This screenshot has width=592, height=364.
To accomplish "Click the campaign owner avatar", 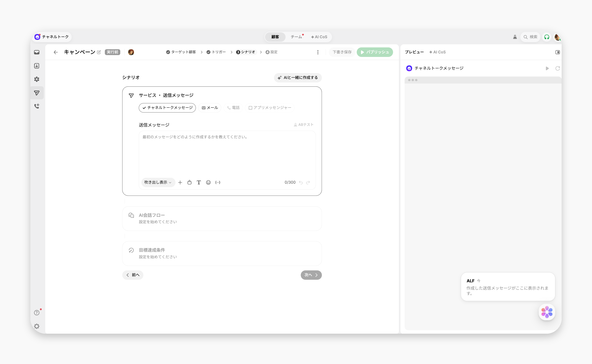I will (131, 52).
